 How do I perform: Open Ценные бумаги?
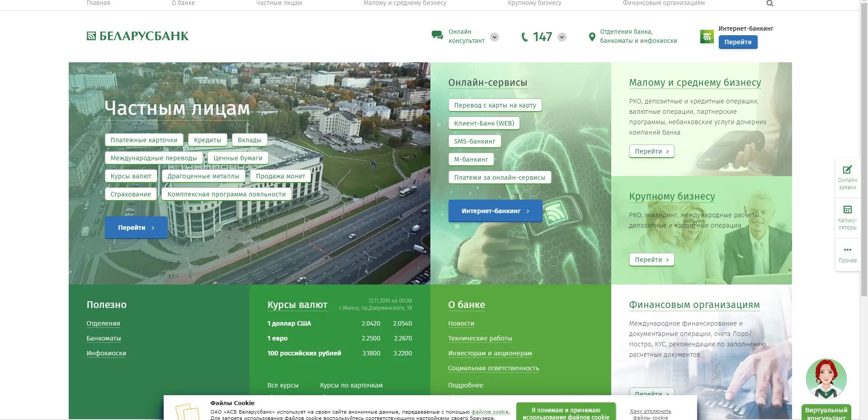coord(238,158)
